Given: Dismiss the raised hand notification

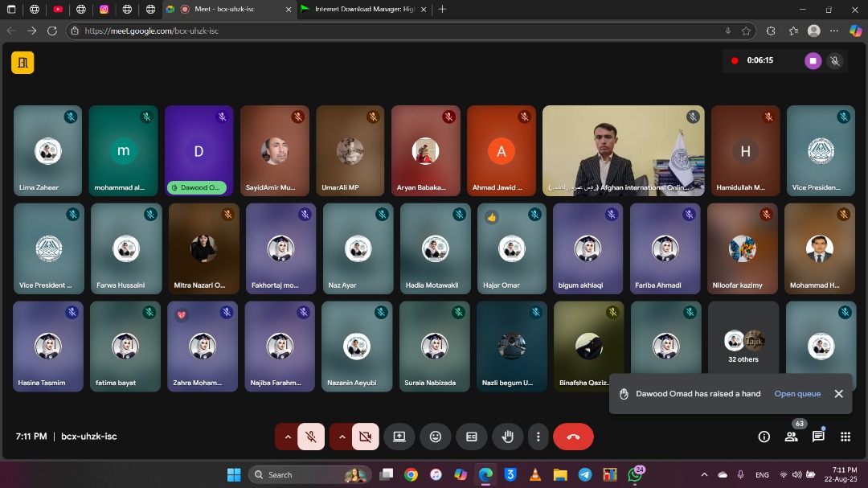Looking at the screenshot, I should click(838, 394).
